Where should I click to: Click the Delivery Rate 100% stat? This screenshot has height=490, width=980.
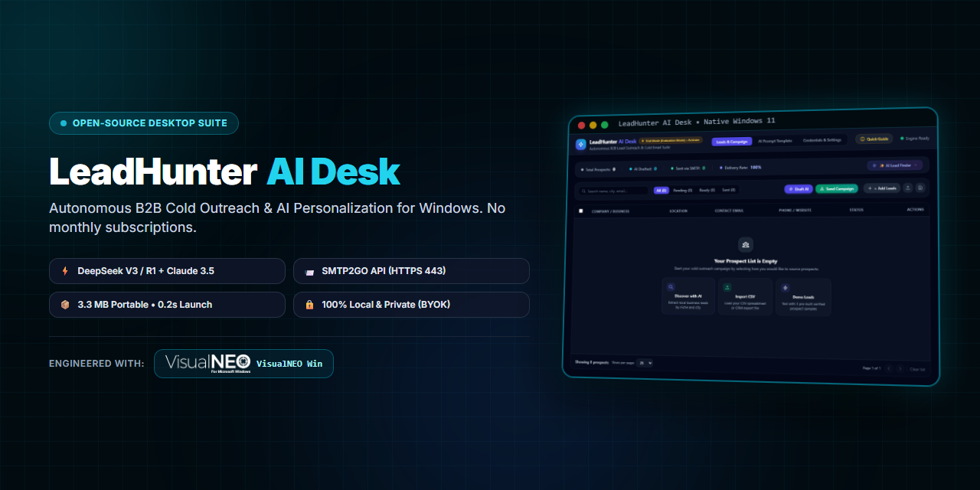click(x=740, y=168)
